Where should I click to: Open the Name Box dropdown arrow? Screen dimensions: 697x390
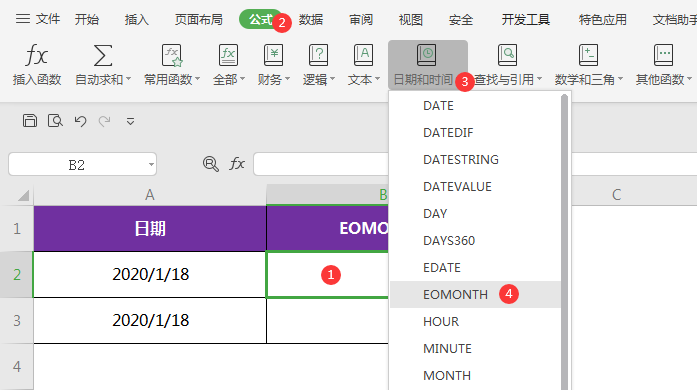[151, 165]
